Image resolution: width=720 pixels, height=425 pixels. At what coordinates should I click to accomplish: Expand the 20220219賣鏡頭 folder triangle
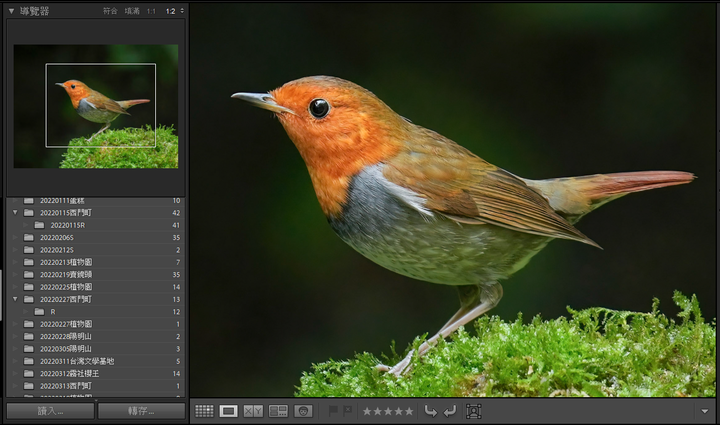(x=15, y=274)
